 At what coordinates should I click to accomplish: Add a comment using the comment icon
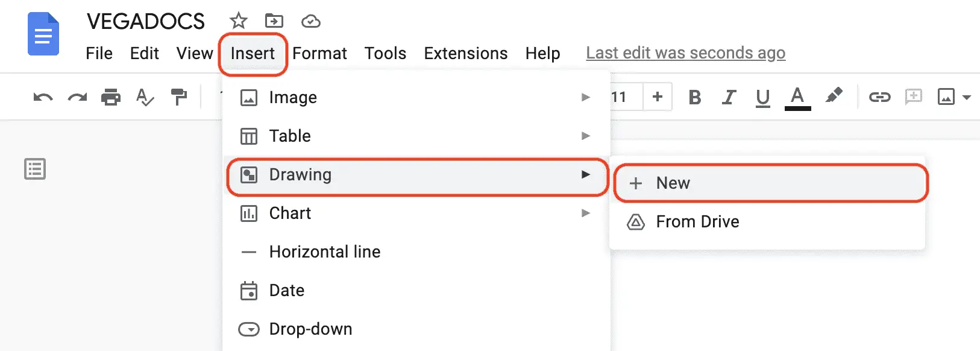pyautogui.click(x=914, y=96)
